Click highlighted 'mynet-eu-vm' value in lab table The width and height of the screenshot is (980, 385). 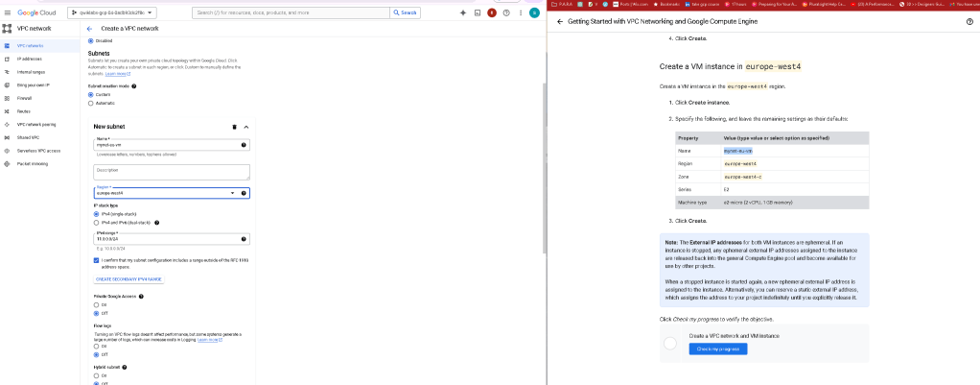[x=738, y=151]
